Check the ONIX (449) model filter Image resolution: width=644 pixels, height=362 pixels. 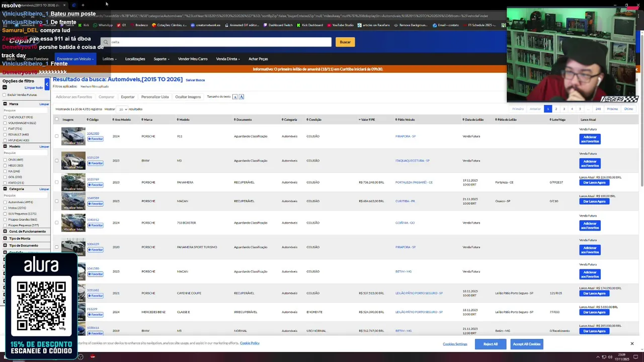click(x=5, y=160)
